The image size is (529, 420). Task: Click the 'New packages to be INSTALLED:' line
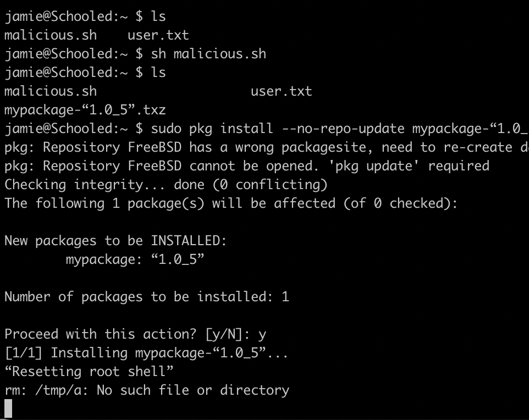click(x=115, y=241)
